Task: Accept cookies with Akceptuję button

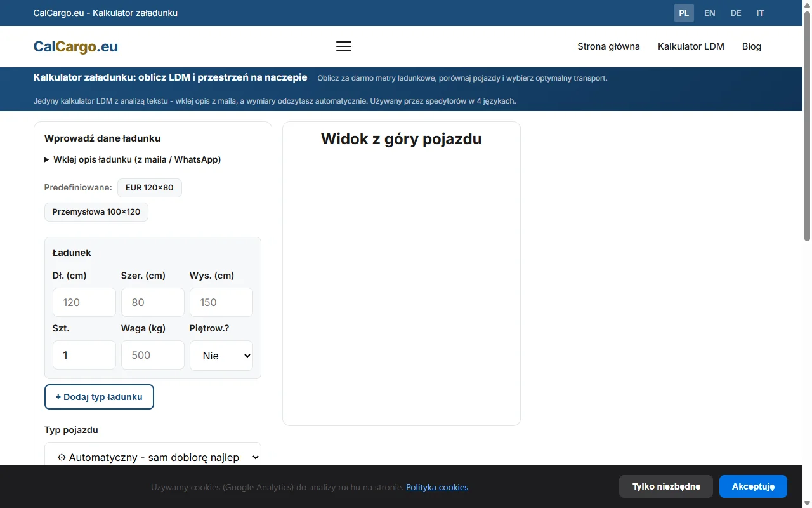Action: [753, 486]
